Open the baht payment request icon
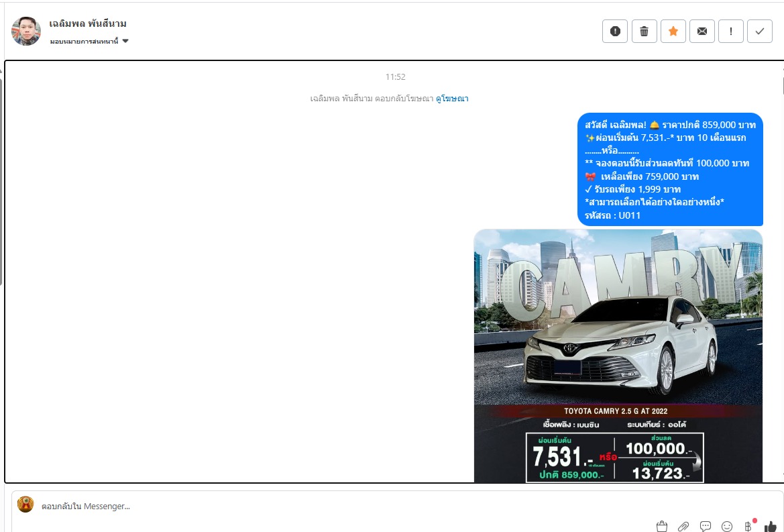784x532 pixels. pyautogui.click(x=748, y=526)
